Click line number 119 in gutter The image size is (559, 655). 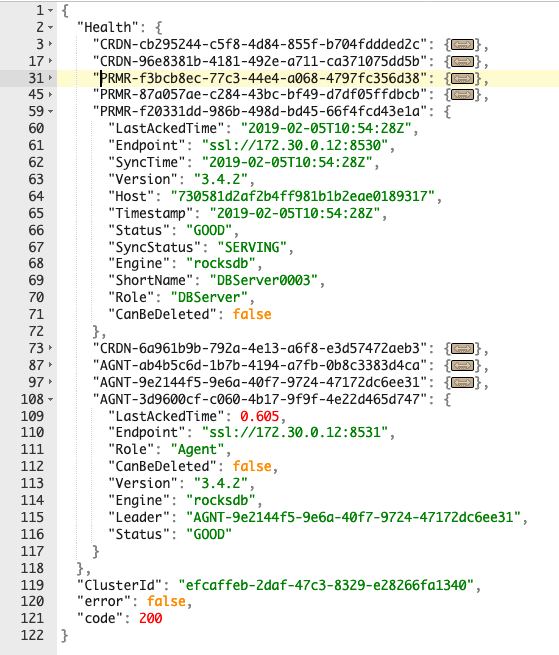pos(32,585)
